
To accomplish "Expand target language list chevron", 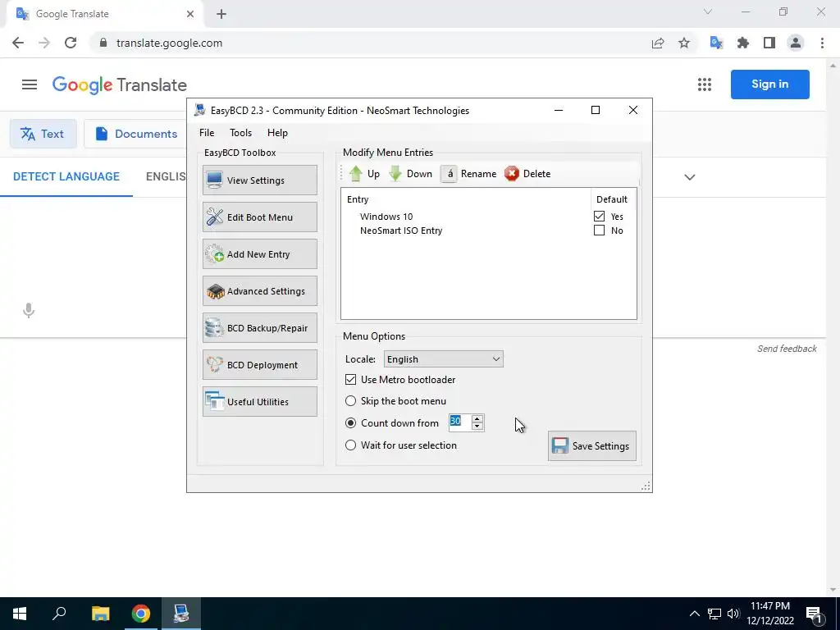I will point(689,177).
